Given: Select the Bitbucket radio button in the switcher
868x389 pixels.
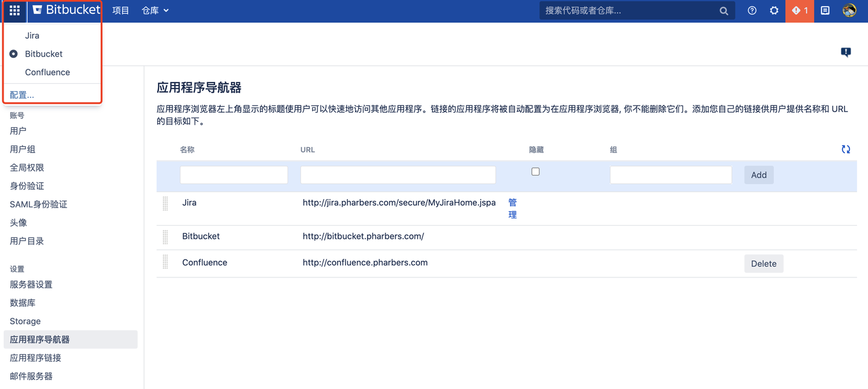Looking at the screenshot, I should point(13,54).
